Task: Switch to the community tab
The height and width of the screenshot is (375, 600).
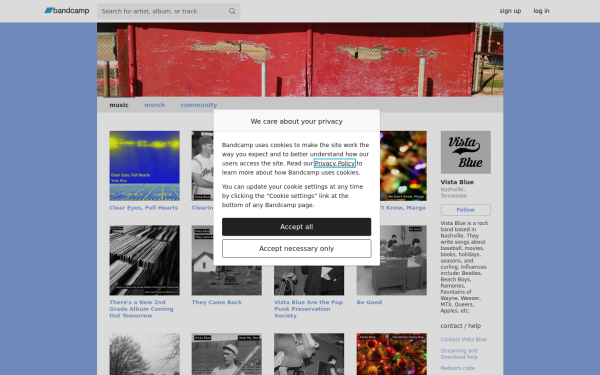Action: [199, 105]
